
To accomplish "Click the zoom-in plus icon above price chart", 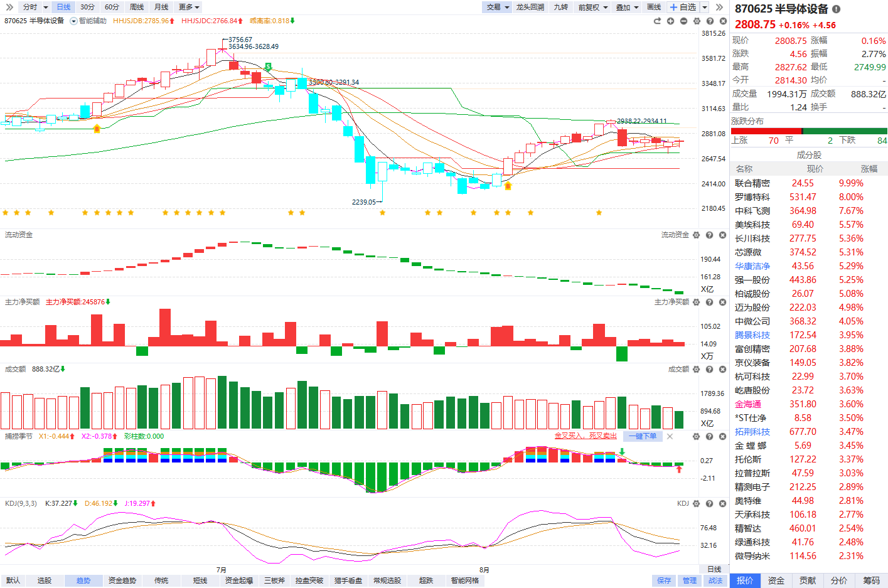I will (670, 21).
